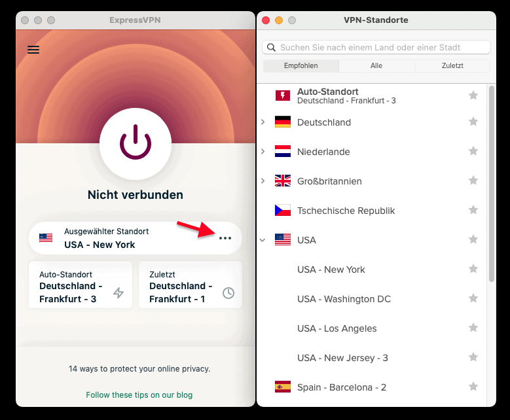Favorite the Auto-Standort entry with star
510x420 pixels.
click(x=473, y=96)
